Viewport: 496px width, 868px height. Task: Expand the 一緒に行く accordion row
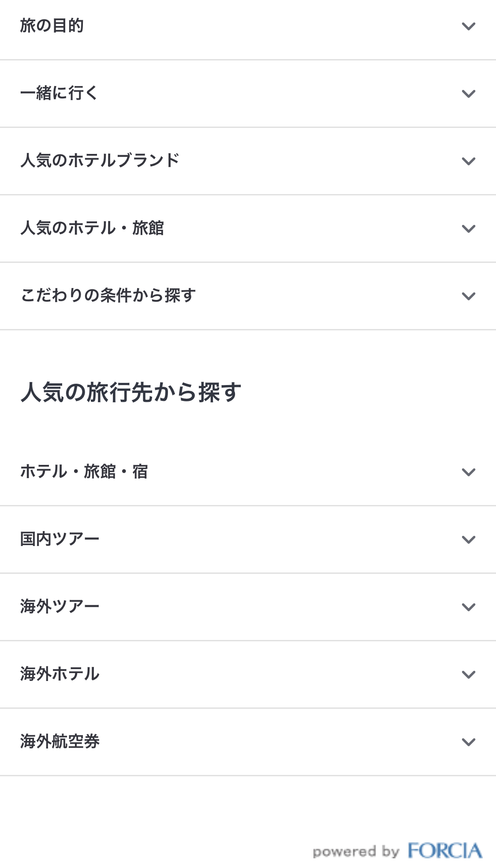pos(59,94)
